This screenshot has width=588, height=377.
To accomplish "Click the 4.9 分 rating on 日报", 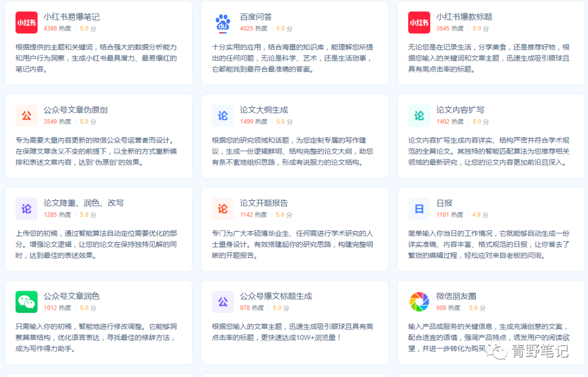I will 480,215.
